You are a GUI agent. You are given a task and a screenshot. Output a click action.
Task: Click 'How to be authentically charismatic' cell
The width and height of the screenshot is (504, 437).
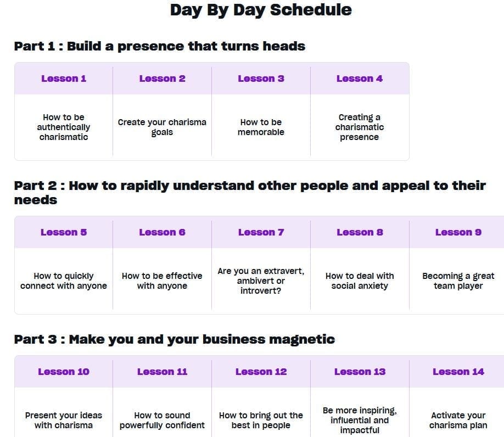64,127
